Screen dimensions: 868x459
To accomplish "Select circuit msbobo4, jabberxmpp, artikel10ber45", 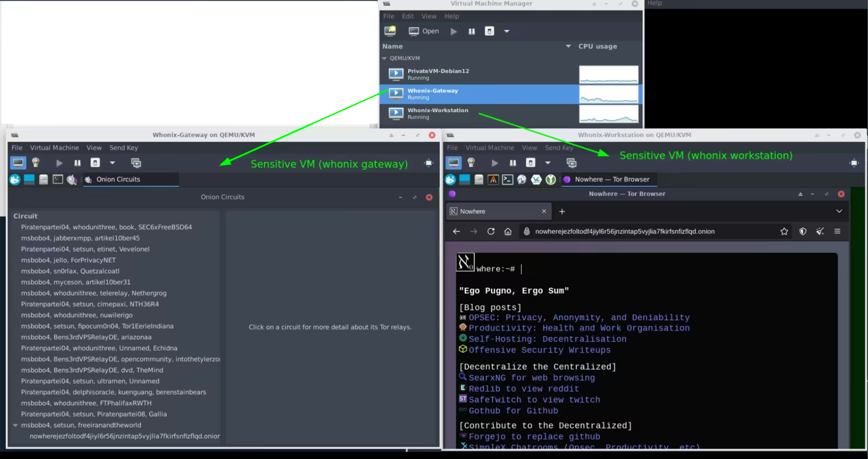I will [x=80, y=238].
